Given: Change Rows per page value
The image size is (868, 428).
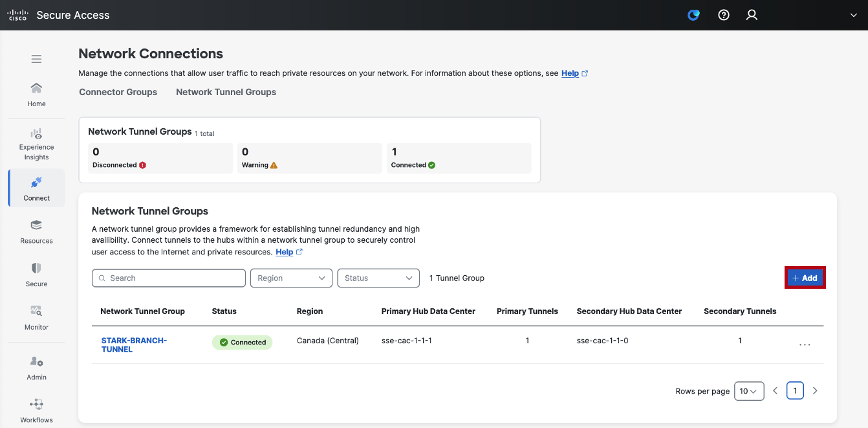Looking at the screenshot, I should pos(748,390).
